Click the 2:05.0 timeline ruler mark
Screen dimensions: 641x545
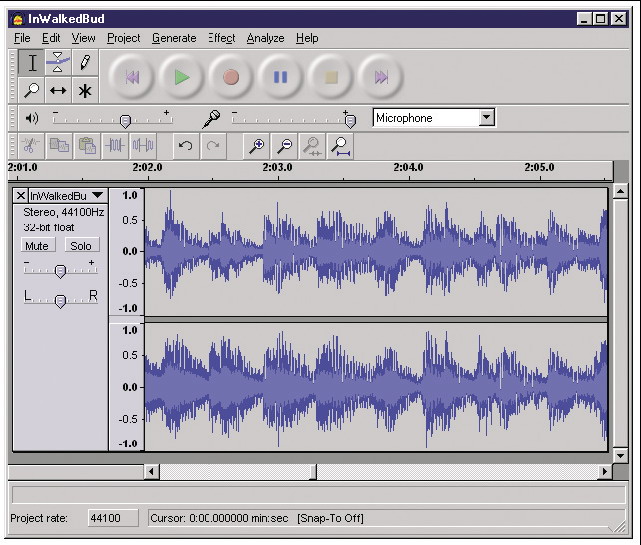point(540,167)
